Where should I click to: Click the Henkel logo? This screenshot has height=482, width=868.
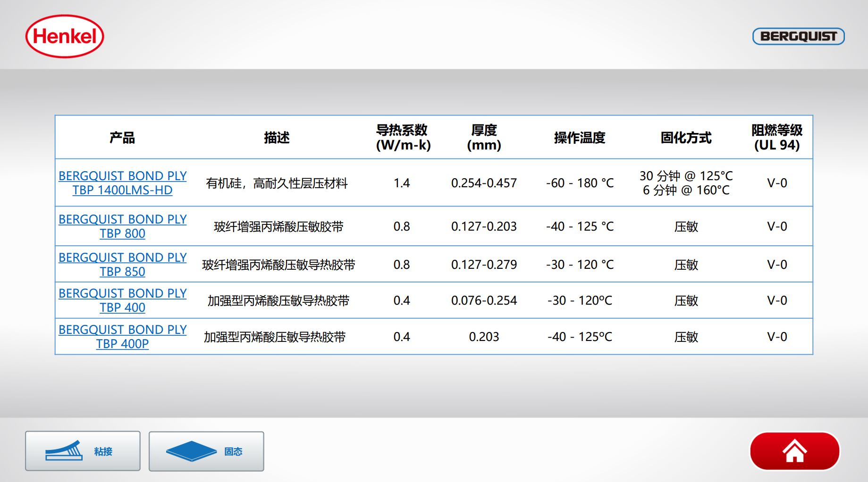coord(65,36)
